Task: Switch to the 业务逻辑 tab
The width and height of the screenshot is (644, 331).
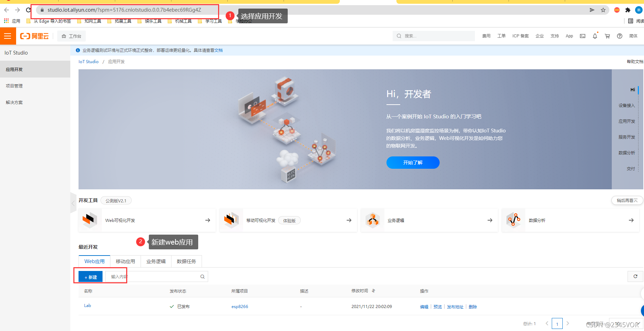Action: click(x=156, y=261)
